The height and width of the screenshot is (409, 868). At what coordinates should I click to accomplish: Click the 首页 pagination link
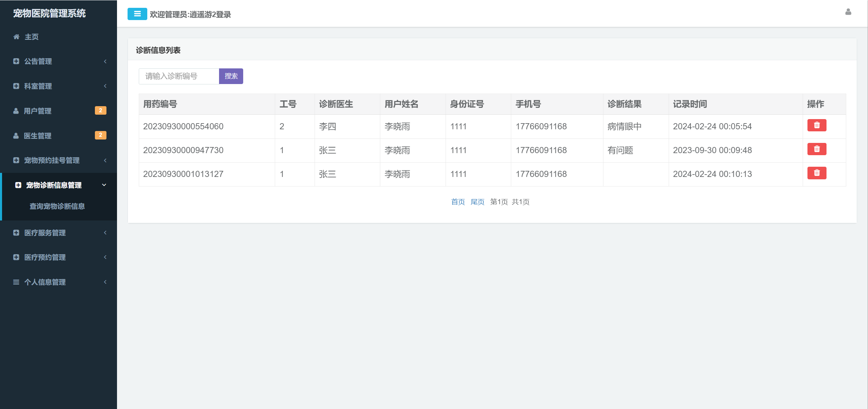pyautogui.click(x=458, y=202)
